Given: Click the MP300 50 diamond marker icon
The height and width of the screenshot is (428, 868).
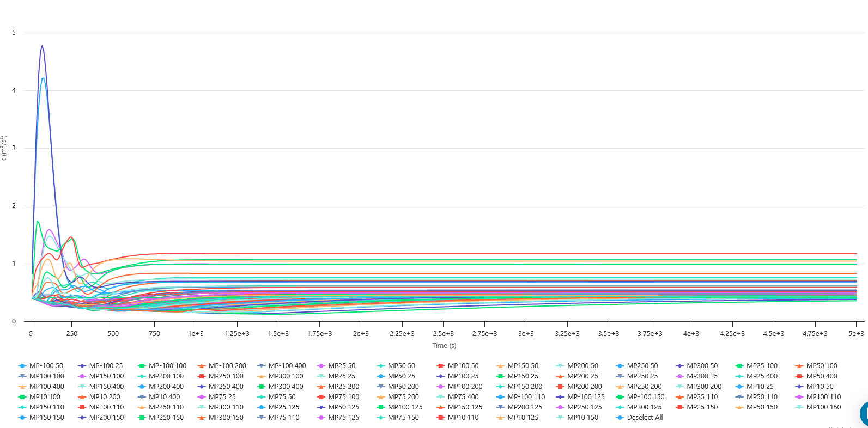Looking at the screenshot, I should 680,366.
